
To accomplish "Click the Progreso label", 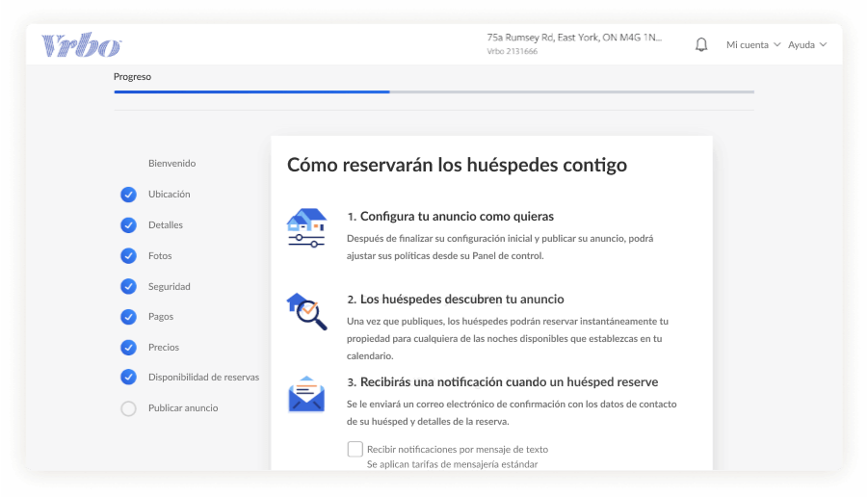I will 132,76.
